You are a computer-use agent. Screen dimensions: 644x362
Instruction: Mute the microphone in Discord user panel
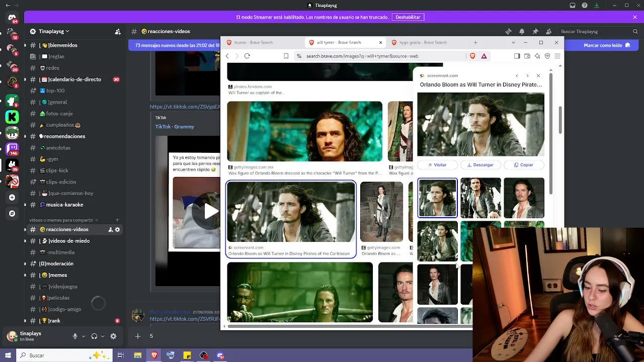[x=75, y=336]
